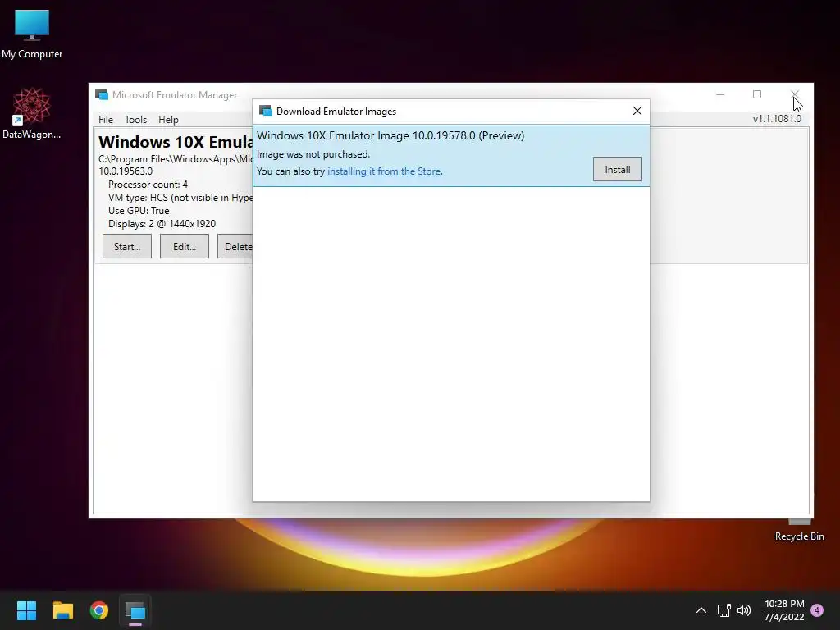Click the Download Emulator Images dialog title icon
840x630 pixels.
pyautogui.click(x=265, y=111)
